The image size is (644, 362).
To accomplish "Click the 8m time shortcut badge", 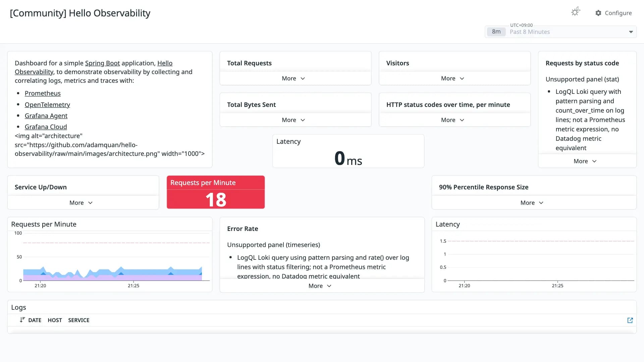I will pyautogui.click(x=496, y=32).
